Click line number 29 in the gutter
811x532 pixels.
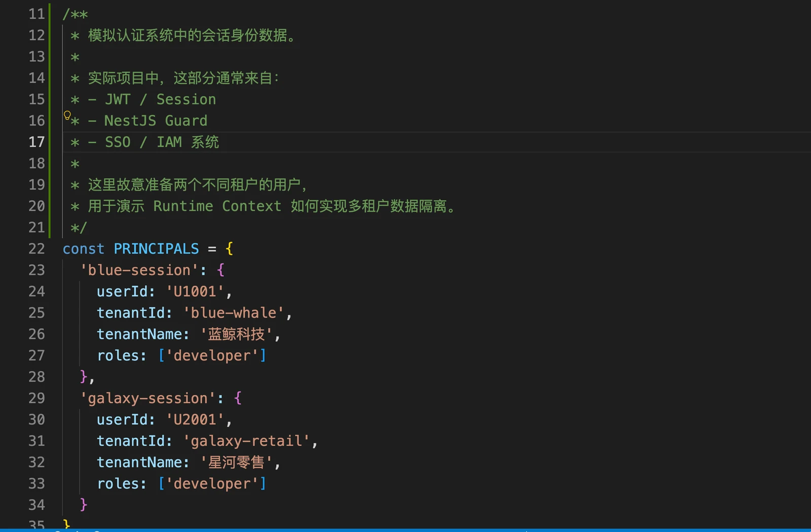36,398
